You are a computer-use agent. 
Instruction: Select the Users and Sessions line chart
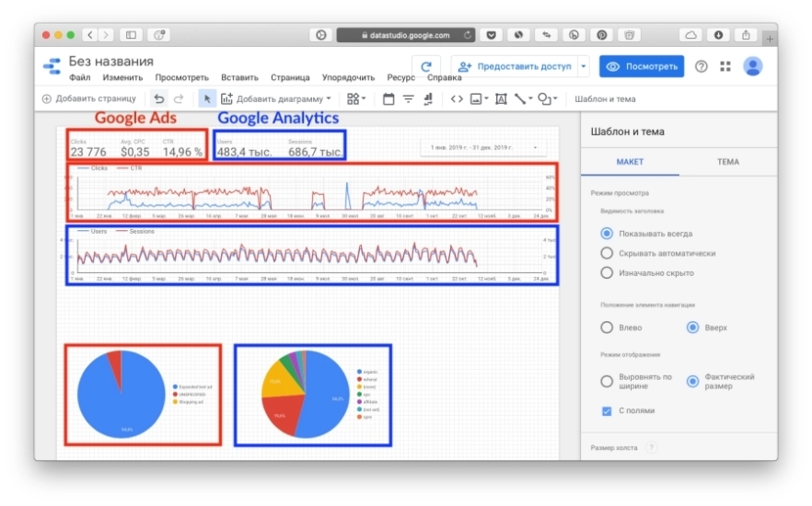(x=312, y=255)
